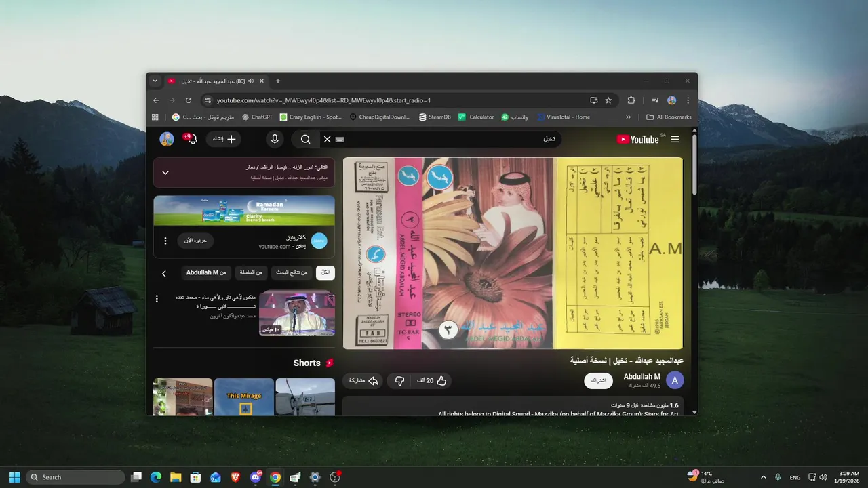Viewport: 868px width, 488px height.
Task: Open the Chrome apps grid shortcut
Action: (x=155, y=117)
